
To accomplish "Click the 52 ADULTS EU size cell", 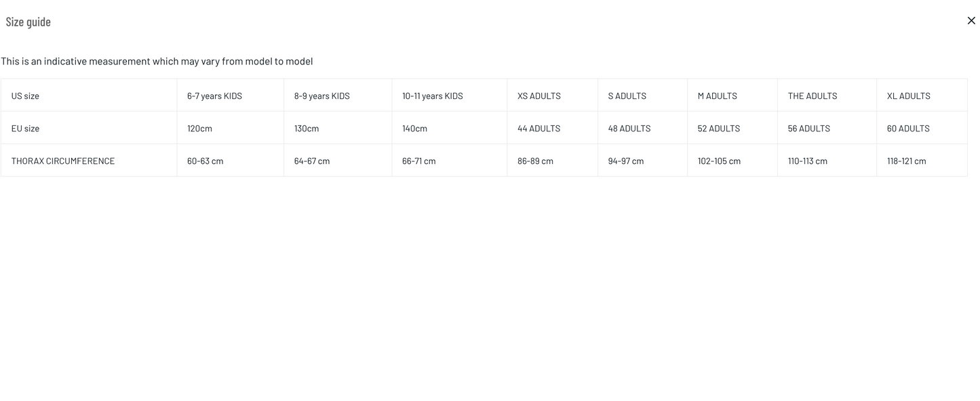I will 718,129.
